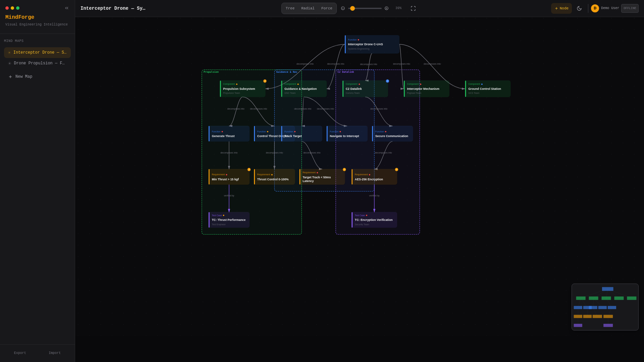644x362 pixels.
Task: Click the zoom in magnifier icon
Action: click(x=386, y=8)
